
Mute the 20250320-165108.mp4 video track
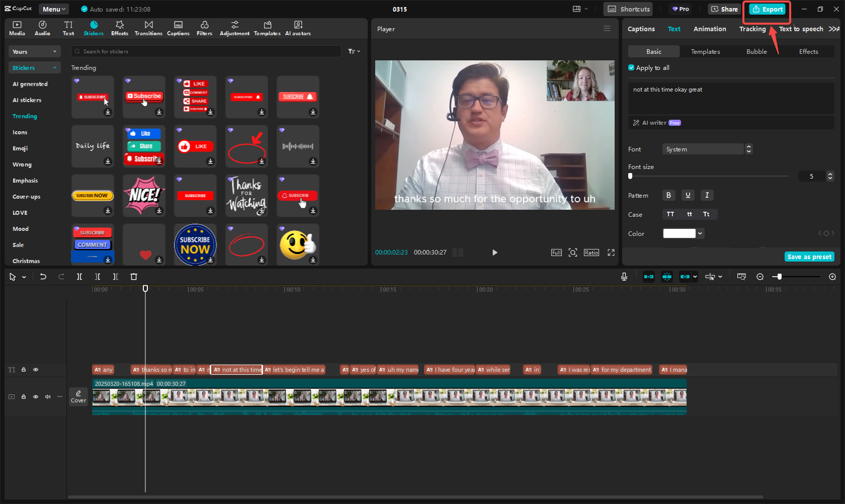point(47,396)
